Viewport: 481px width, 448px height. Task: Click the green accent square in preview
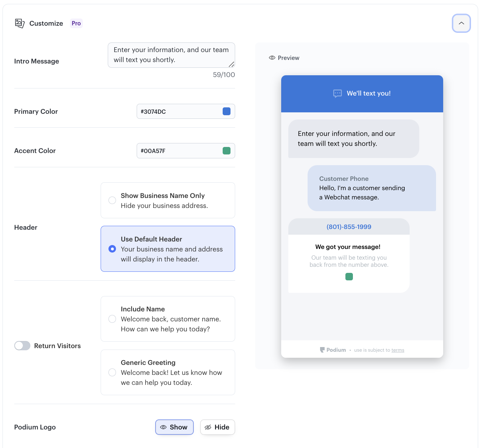point(349,276)
